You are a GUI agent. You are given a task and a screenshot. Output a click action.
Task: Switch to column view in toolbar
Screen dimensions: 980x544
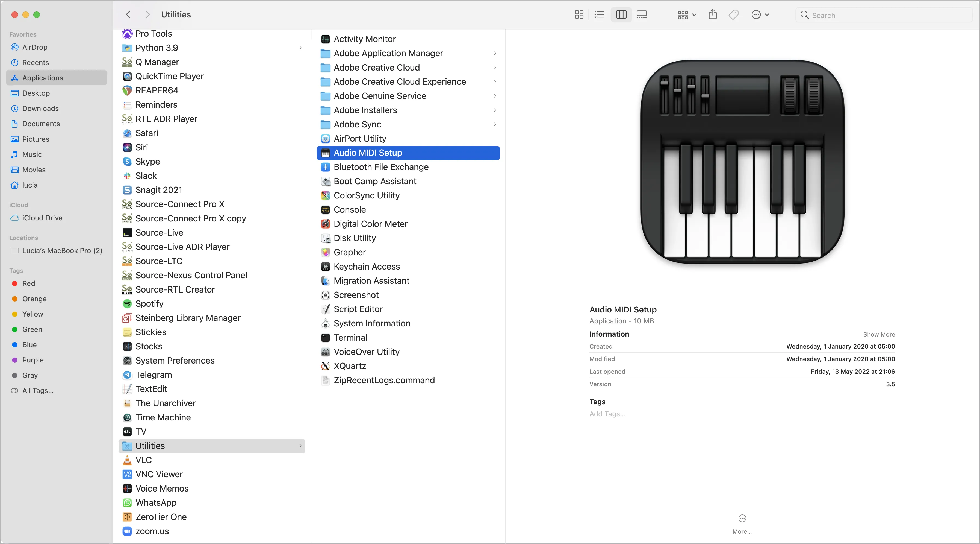coord(621,14)
